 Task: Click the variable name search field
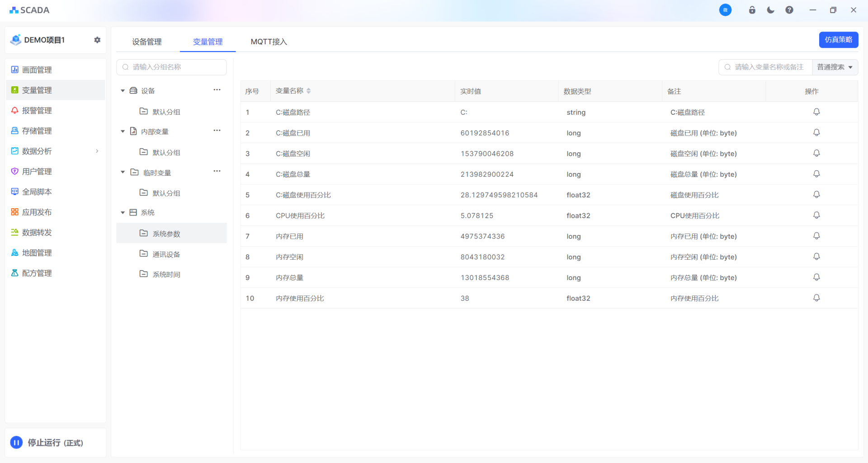769,67
